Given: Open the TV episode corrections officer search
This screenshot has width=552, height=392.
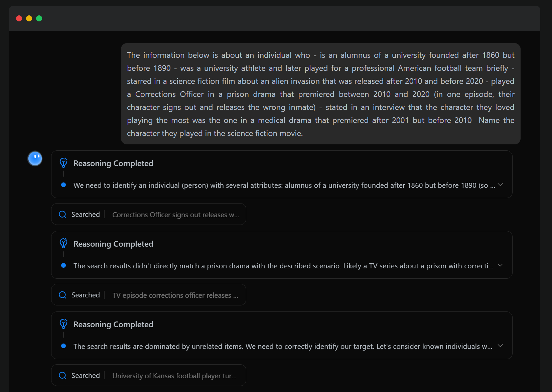Looking at the screenshot, I should point(175,295).
